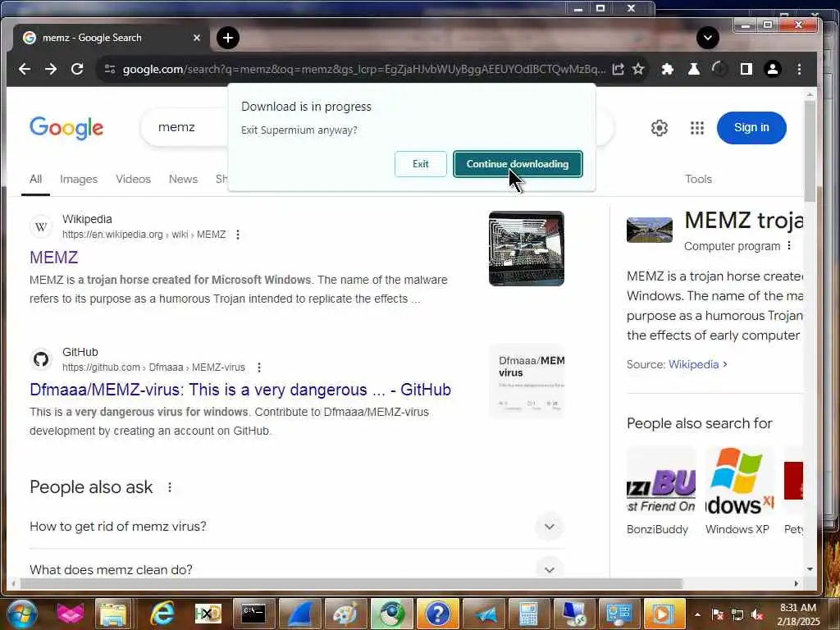Screen dimensions: 840x630
Task: Click the Sign in button
Action: (751, 128)
